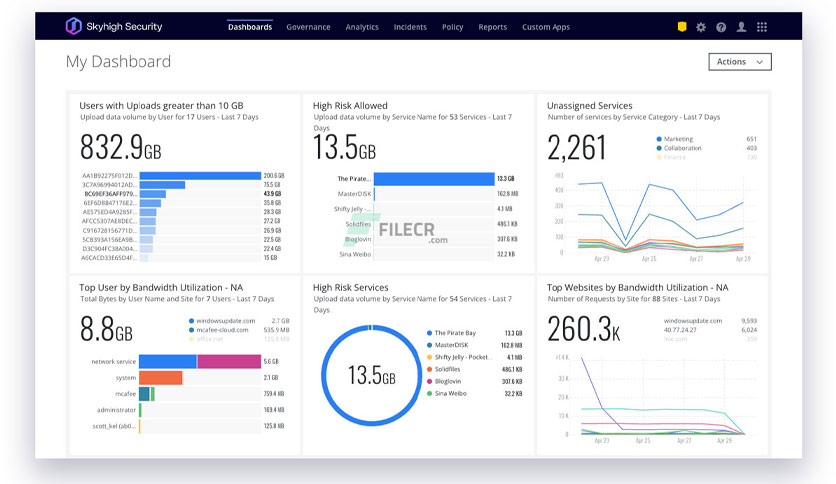The image size is (836, 484).
Task: Go to the Incidents tab
Action: point(410,27)
